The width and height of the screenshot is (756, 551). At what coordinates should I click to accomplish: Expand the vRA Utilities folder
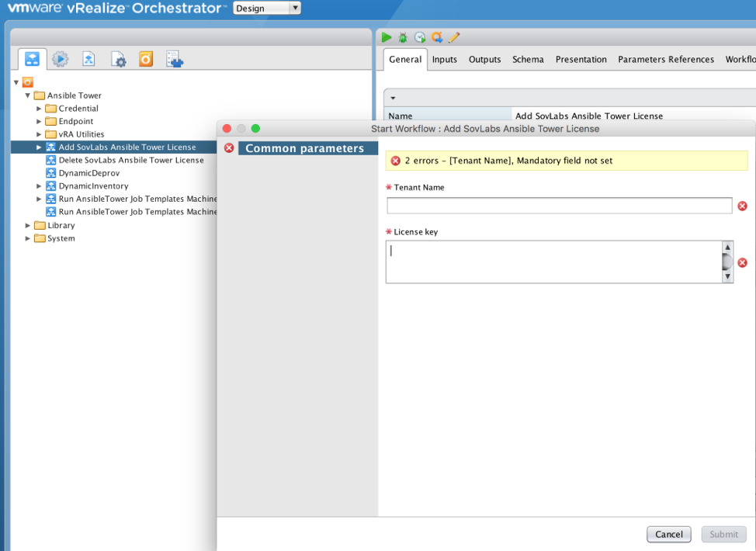[39, 134]
